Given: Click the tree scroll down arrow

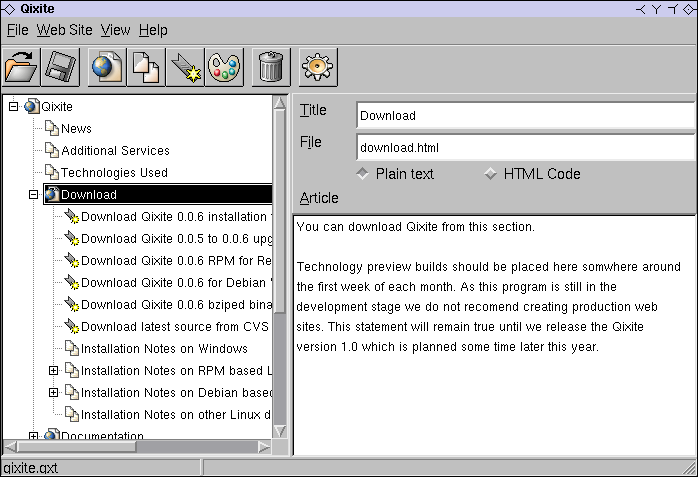Looking at the screenshot, I should (280, 431).
